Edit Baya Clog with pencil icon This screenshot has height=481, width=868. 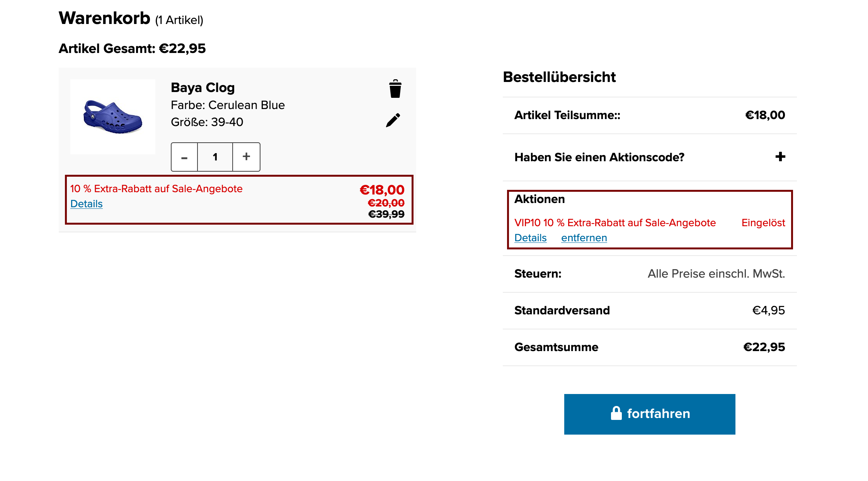[393, 120]
